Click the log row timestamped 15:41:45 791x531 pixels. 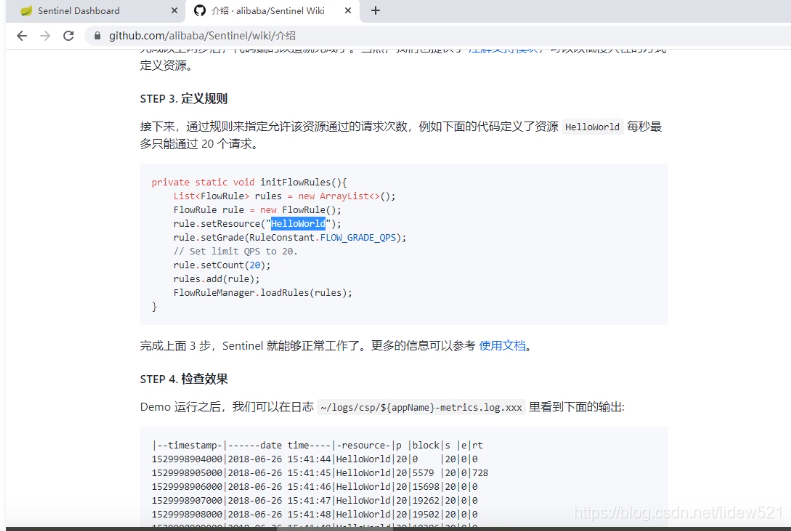(x=320, y=473)
